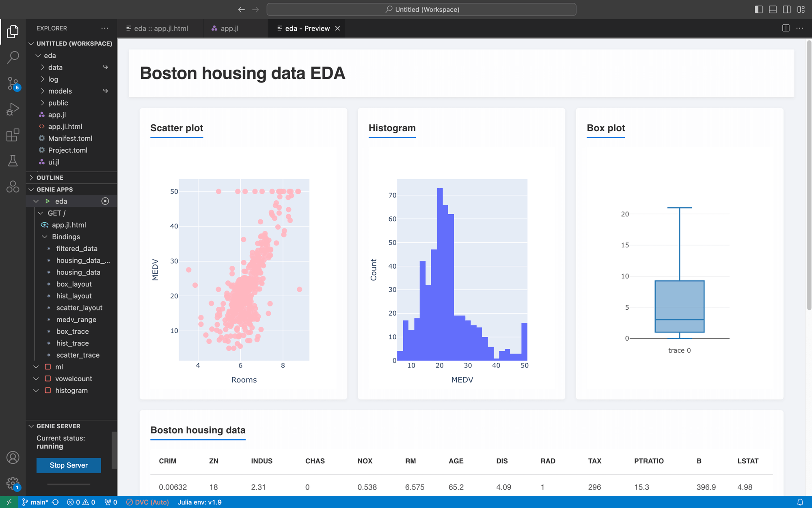The width and height of the screenshot is (812, 508).
Task: Click the Stop Server button
Action: point(69,465)
